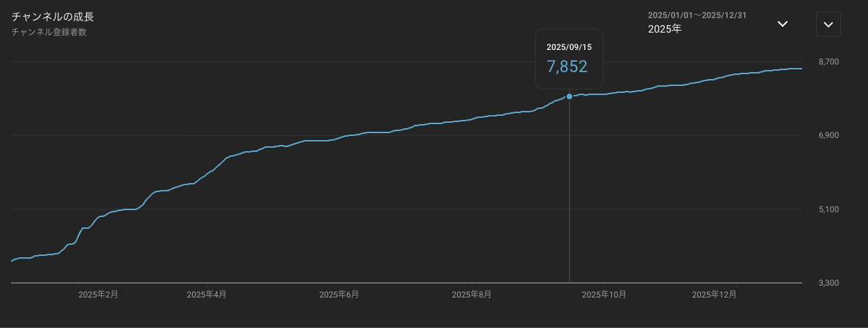Click the 2025年6月 x-axis label

tap(339, 295)
